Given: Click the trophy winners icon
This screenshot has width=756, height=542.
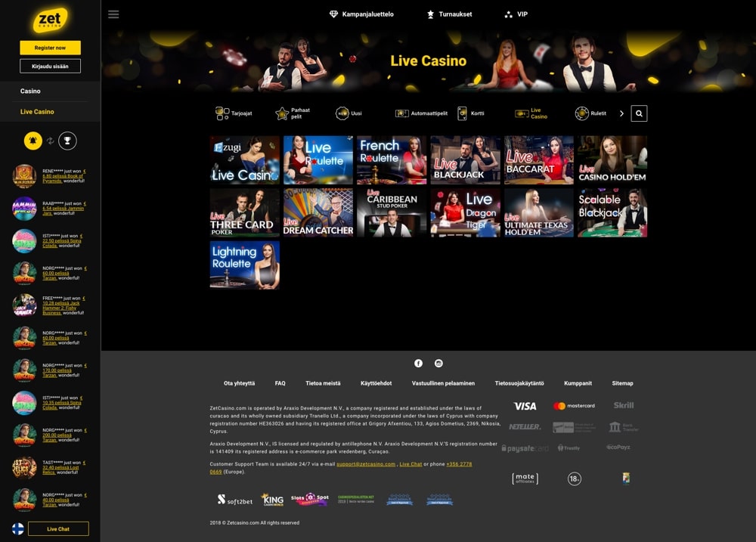Looking at the screenshot, I should click(x=67, y=141).
